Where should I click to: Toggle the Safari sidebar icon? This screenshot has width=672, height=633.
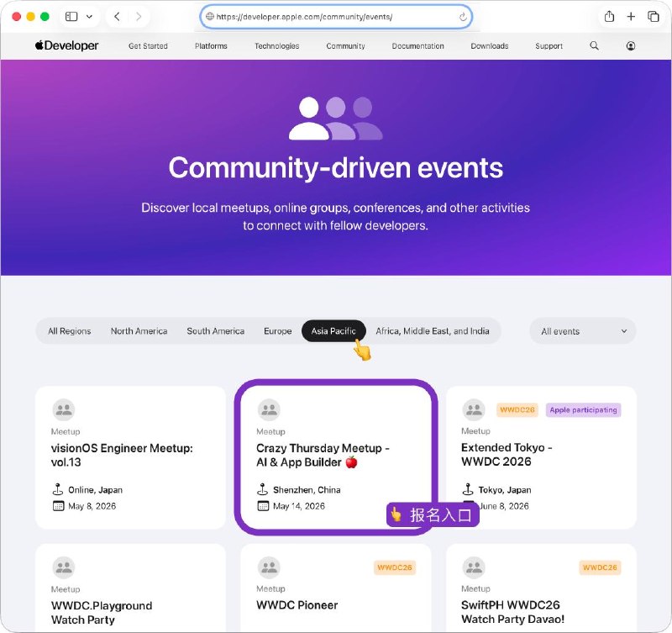(71, 17)
